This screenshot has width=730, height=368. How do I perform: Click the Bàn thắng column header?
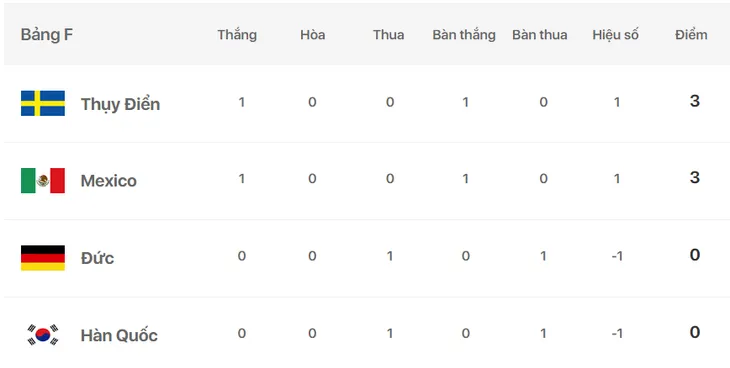click(464, 35)
